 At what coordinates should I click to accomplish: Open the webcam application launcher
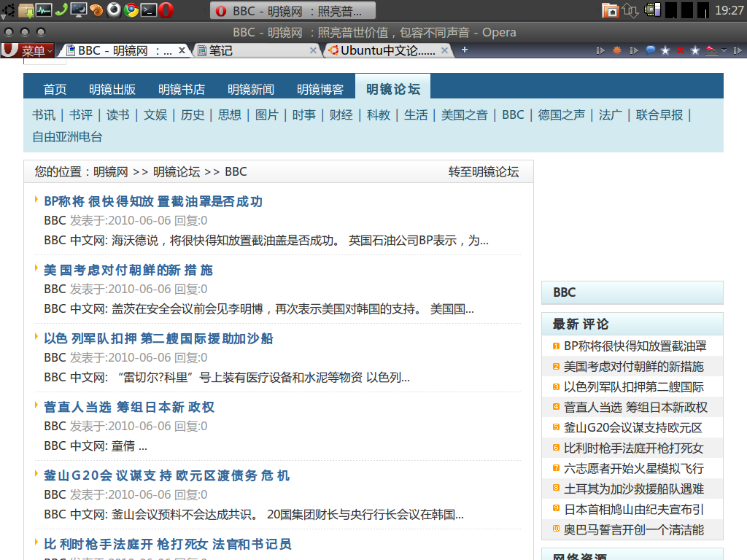click(x=114, y=10)
